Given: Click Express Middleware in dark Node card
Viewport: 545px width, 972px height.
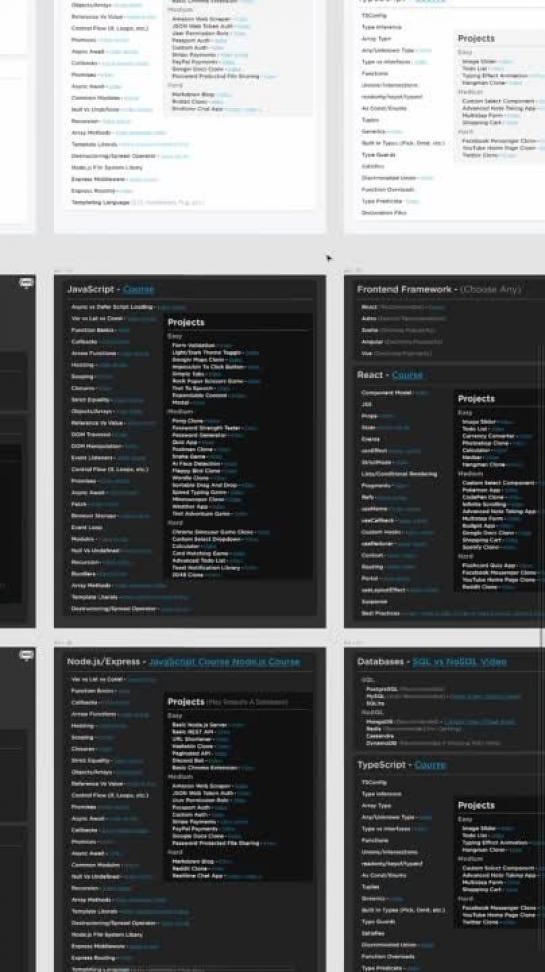Looking at the screenshot, I should click(98, 947).
